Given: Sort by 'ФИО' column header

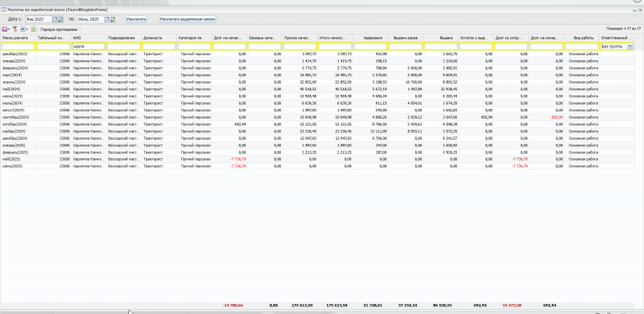Looking at the screenshot, I should pos(88,38).
